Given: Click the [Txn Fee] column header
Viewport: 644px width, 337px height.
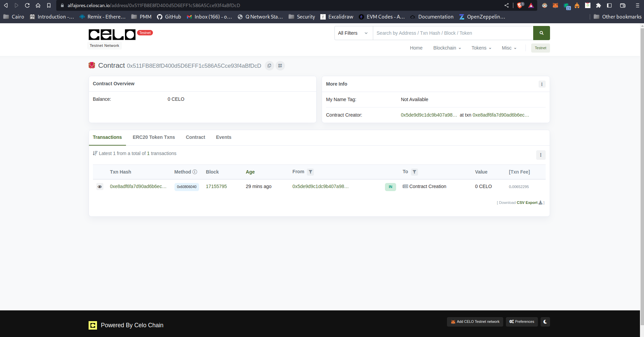Looking at the screenshot, I should pyautogui.click(x=519, y=172).
